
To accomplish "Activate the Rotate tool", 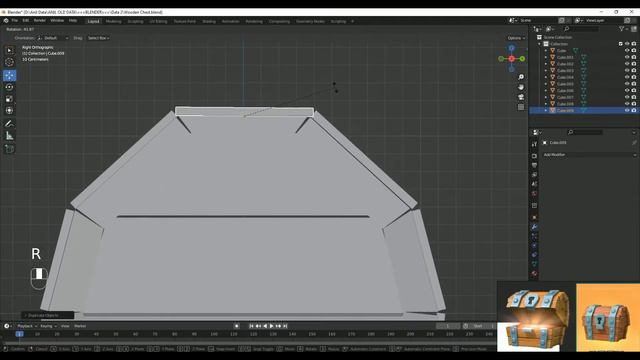I will point(9,87).
